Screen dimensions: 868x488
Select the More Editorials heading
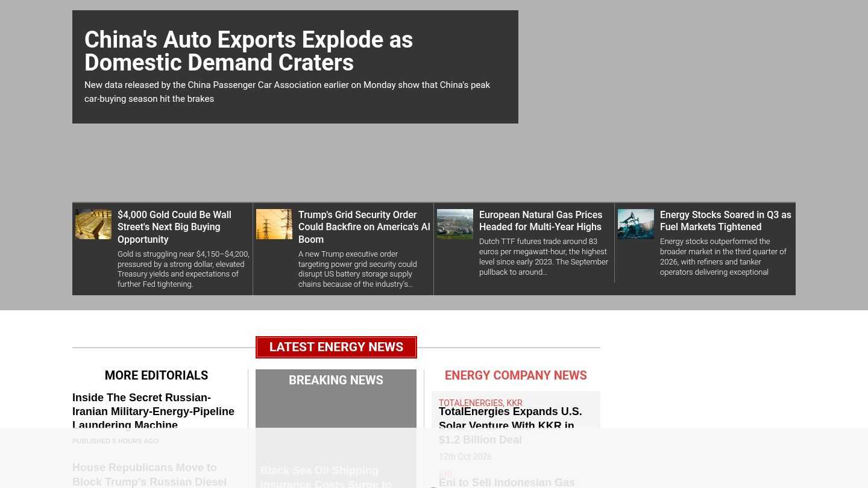point(156,375)
